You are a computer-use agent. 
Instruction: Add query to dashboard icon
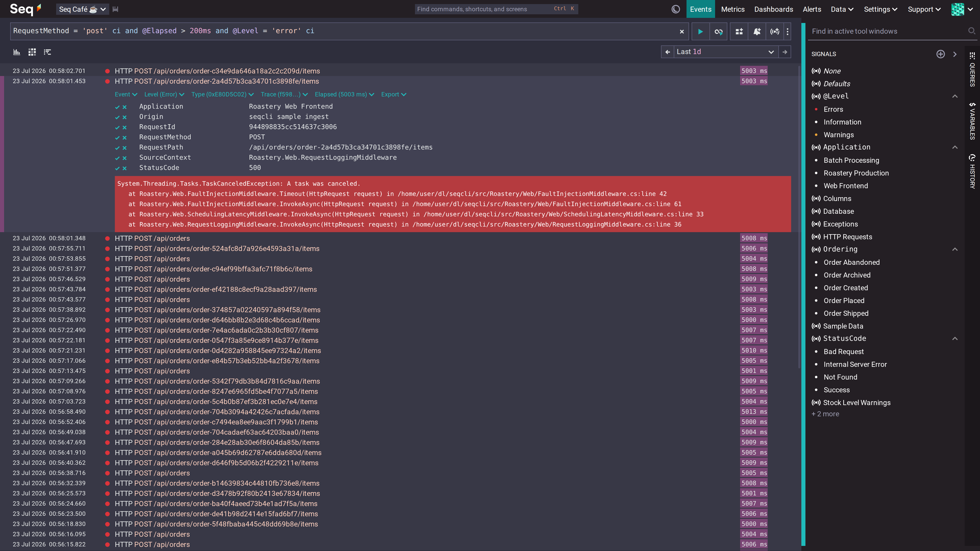pos(739,32)
